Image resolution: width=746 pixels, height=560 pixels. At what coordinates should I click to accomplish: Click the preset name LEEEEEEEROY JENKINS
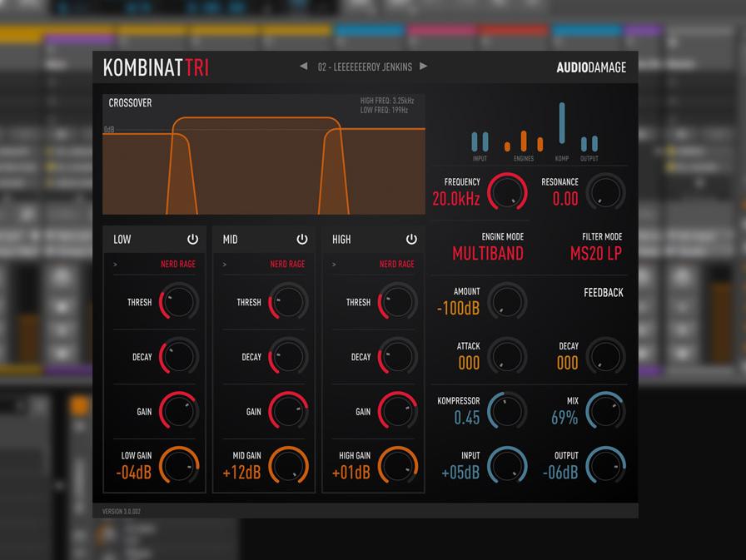click(x=366, y=67)
